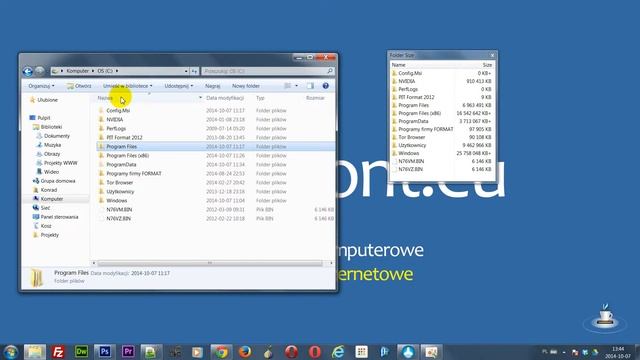Screen dimensions: 640x360
Task: Open Kosz in the navigation pane
Action: point(42,226)
